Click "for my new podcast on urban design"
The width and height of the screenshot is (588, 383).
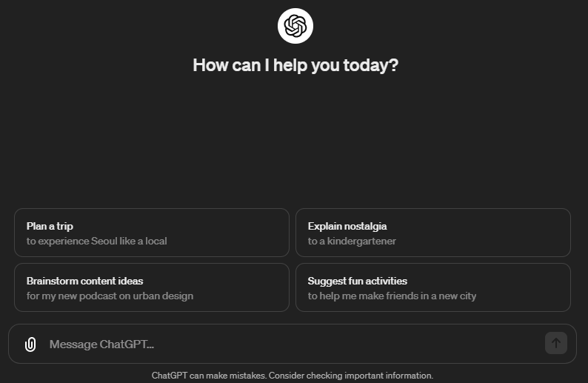[110, 296]
